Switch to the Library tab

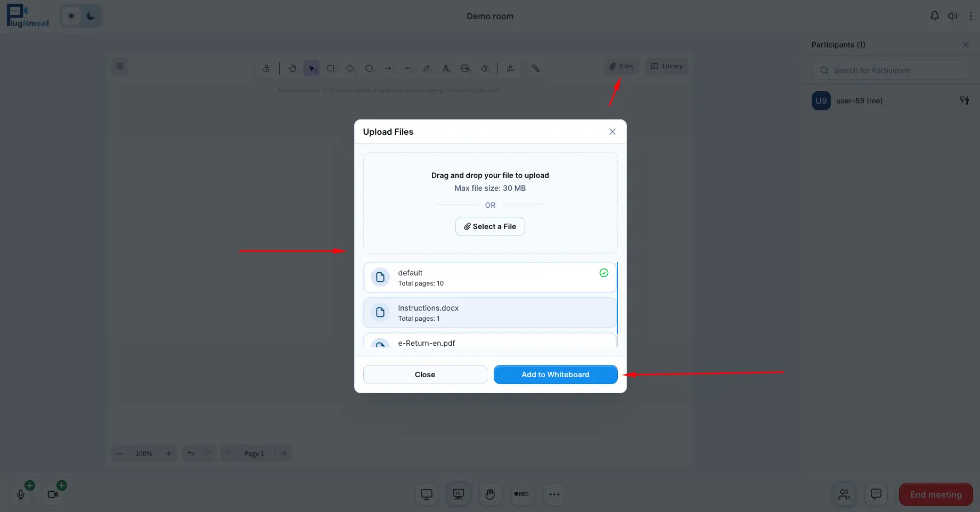[x=666, y=66]
